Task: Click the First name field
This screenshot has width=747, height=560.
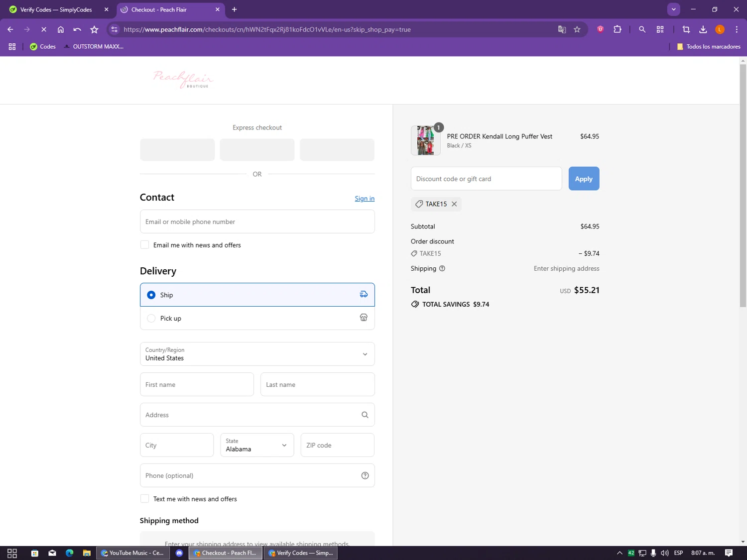Action: tap(197, 384)
